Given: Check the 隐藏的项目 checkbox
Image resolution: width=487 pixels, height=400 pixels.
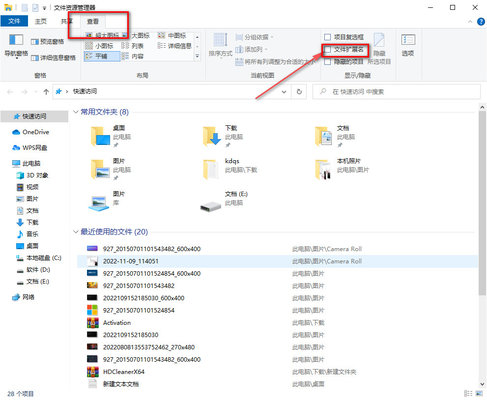Looking at the screenshot, I should click(x=328, y=62).
